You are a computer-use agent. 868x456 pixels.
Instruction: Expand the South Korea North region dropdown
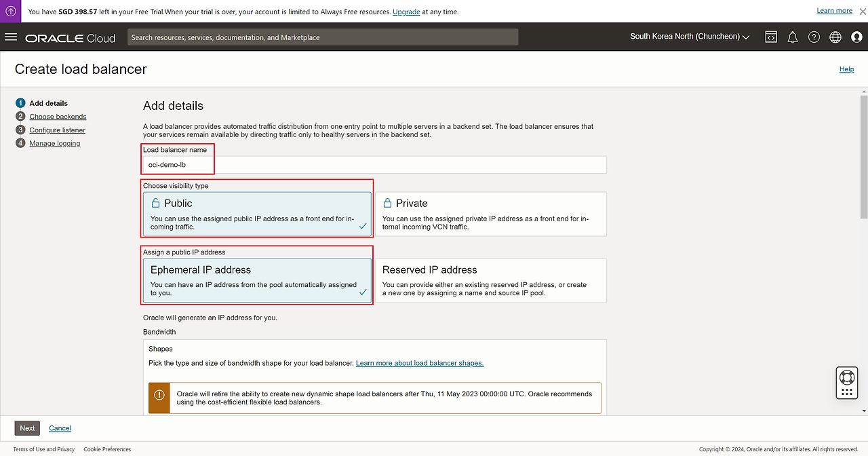coord(689,37)
